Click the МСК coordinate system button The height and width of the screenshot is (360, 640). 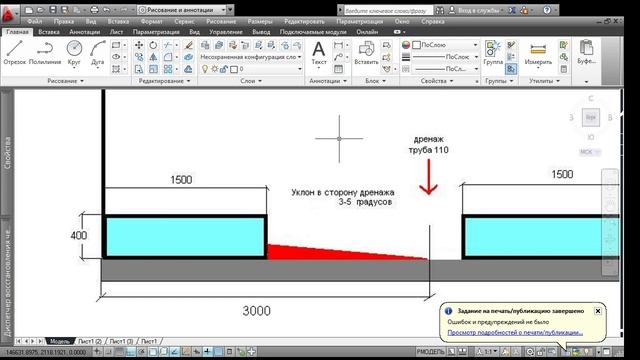pos(590,152)
